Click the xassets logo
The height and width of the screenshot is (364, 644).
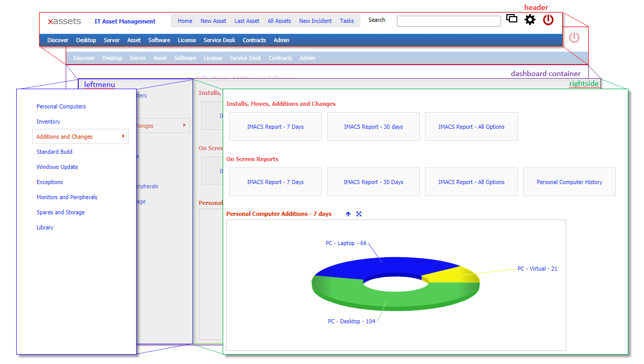pyautogui.click(x=64, y=21)
